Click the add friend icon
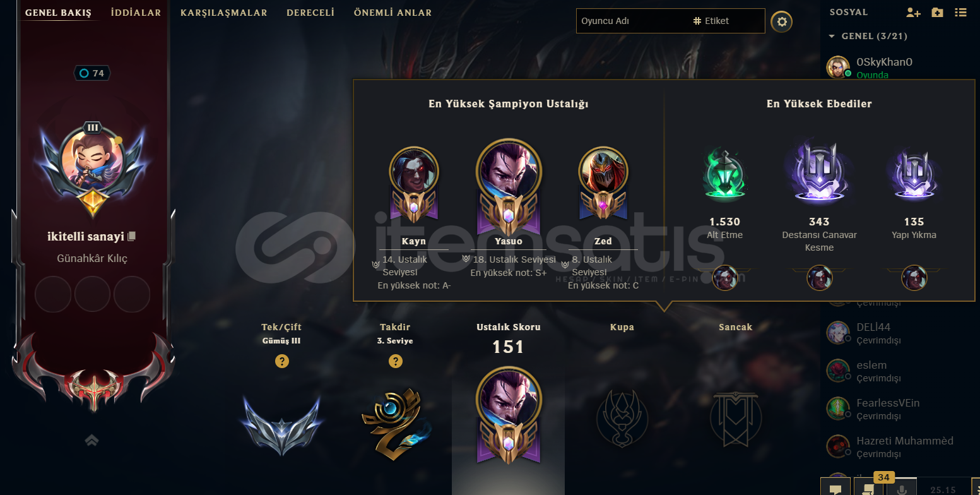This screenshot has width=980, height=495. coord(912,12)
